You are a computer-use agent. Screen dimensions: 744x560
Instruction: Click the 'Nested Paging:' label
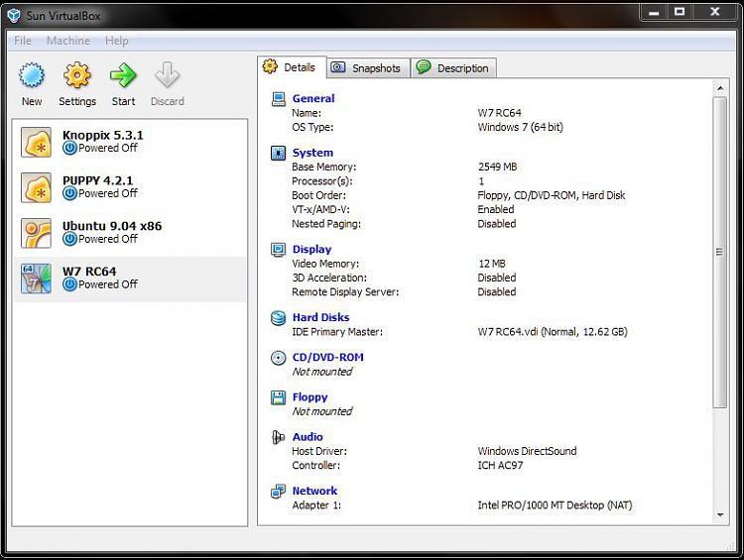point(326,224)
